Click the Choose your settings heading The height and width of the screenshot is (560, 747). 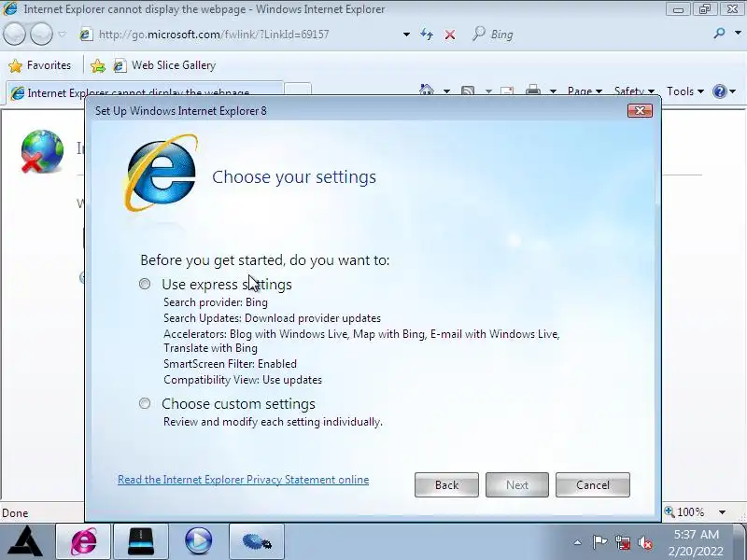click(x=294, y=177)
